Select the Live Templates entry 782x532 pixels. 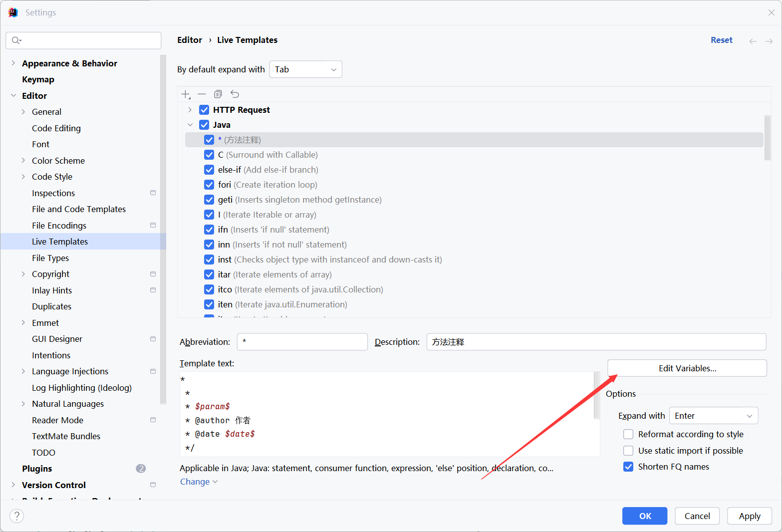83,242
